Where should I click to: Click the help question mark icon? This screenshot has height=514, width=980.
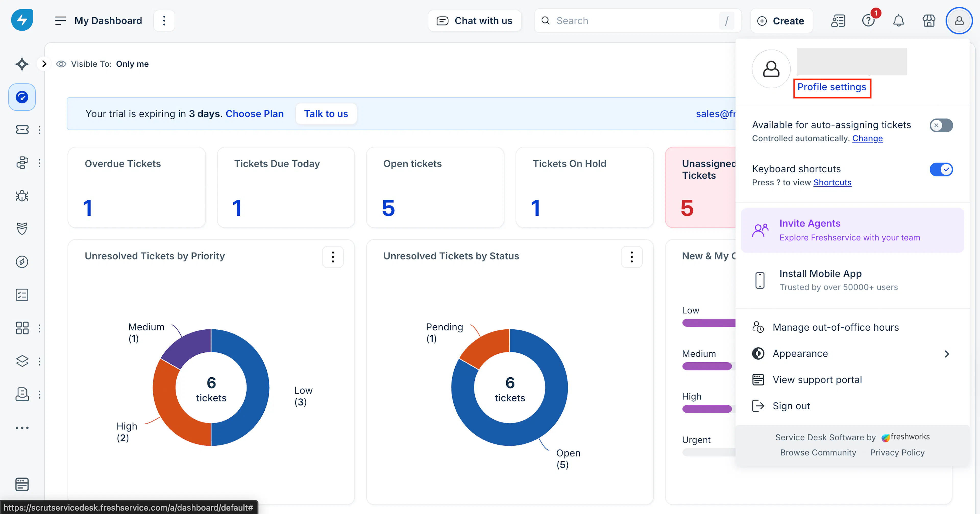(x=868, y=21)
